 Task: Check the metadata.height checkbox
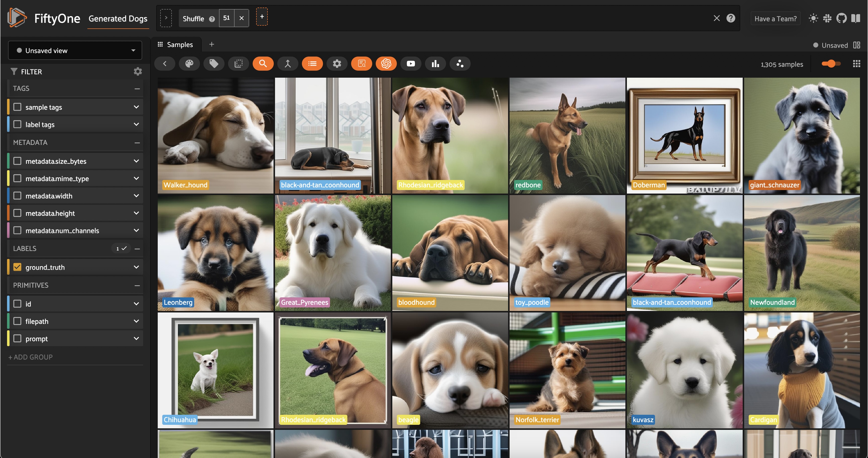tap(17, 213)
